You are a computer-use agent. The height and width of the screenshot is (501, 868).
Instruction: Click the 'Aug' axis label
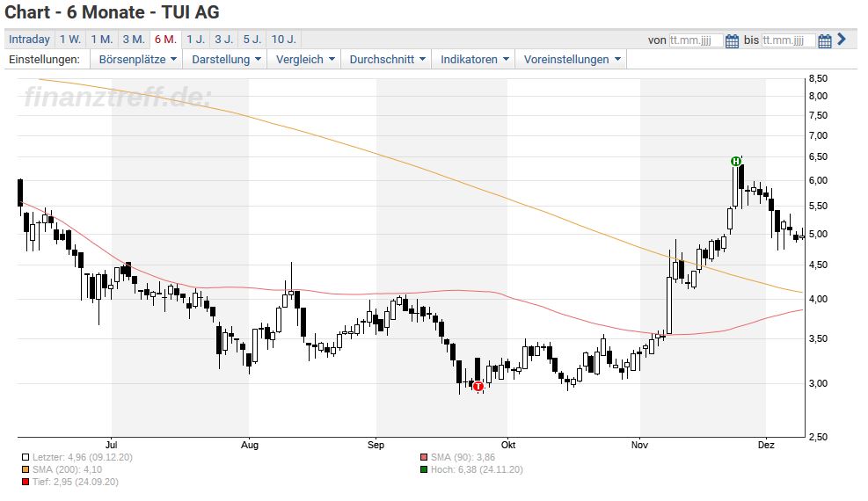click(250, 445)
